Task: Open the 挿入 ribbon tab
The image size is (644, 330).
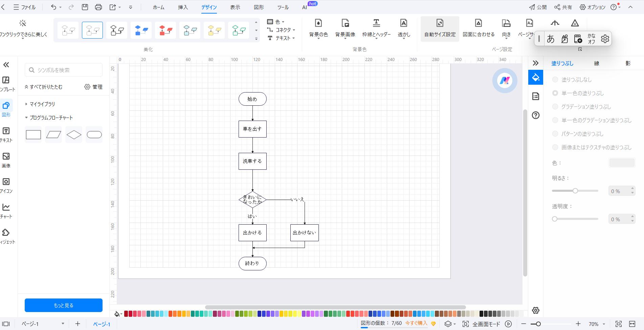Action: click(x=183, y=7)
